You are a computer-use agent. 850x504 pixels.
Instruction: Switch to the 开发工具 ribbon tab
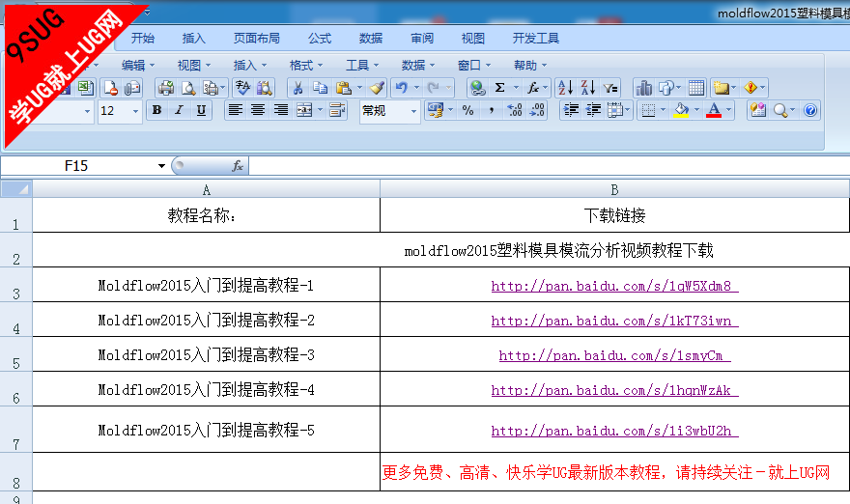pyautogui.click(x=535, y=39)
